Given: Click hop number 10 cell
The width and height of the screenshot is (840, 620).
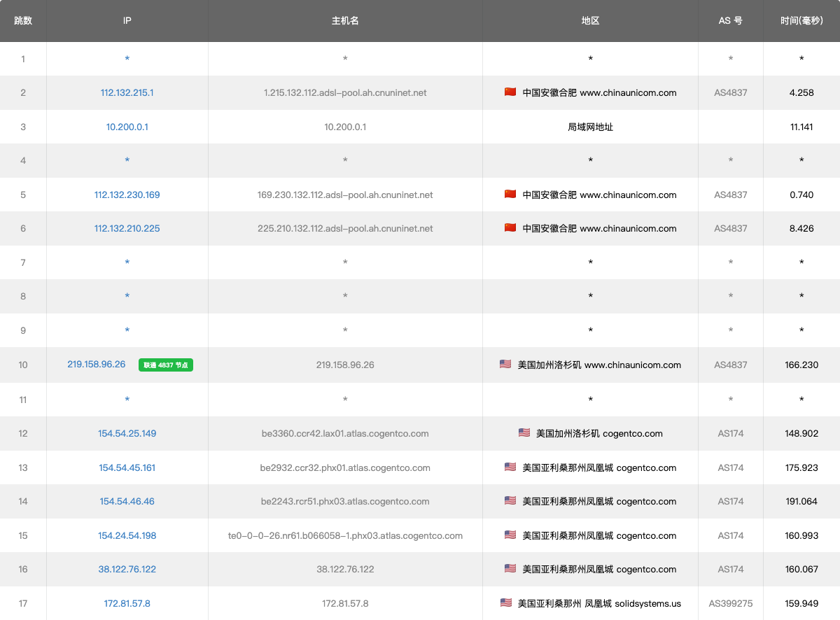Looking at the screenshot, I should click(23, 365).
